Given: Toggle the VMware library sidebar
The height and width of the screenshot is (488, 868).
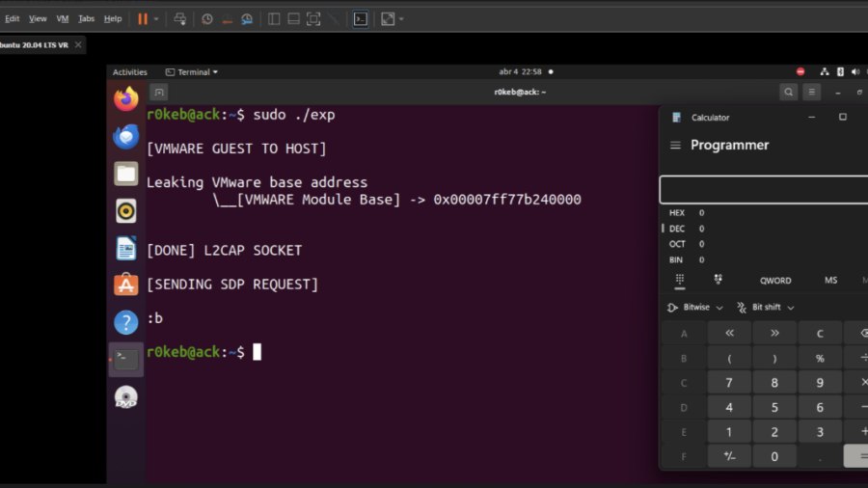Looking at the screenshot, I should 274,19.
